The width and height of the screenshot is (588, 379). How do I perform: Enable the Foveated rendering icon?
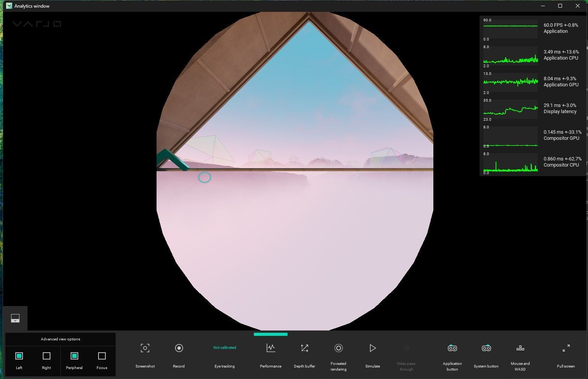click(x=338, y=348)
